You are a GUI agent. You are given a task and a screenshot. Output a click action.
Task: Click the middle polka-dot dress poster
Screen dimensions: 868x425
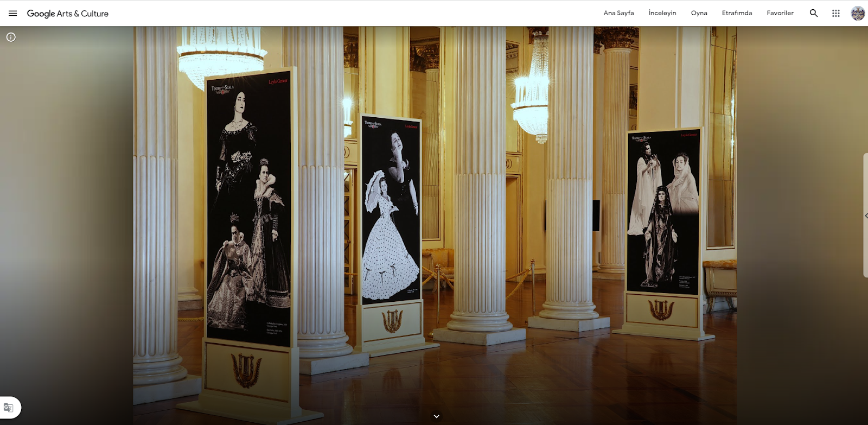(x=391, y=211)
